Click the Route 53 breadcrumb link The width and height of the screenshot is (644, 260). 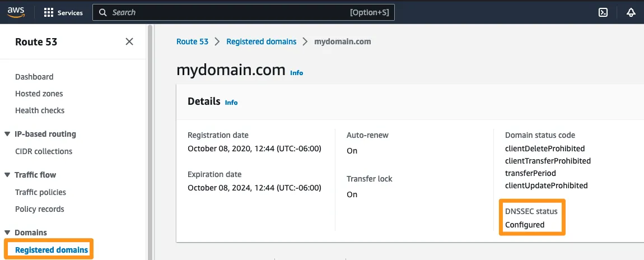point(192,41)
